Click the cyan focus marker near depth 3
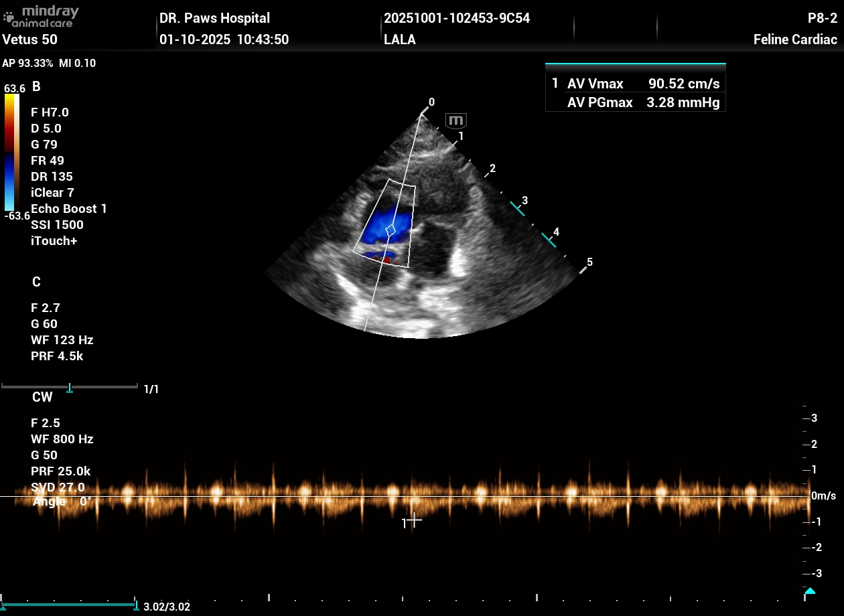 [x=518, y=208]
